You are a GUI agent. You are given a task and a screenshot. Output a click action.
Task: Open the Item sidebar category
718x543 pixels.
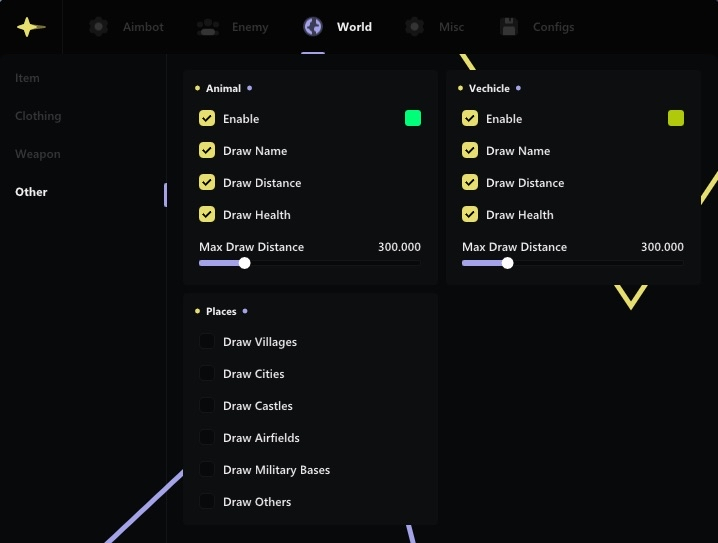[28, 78]
